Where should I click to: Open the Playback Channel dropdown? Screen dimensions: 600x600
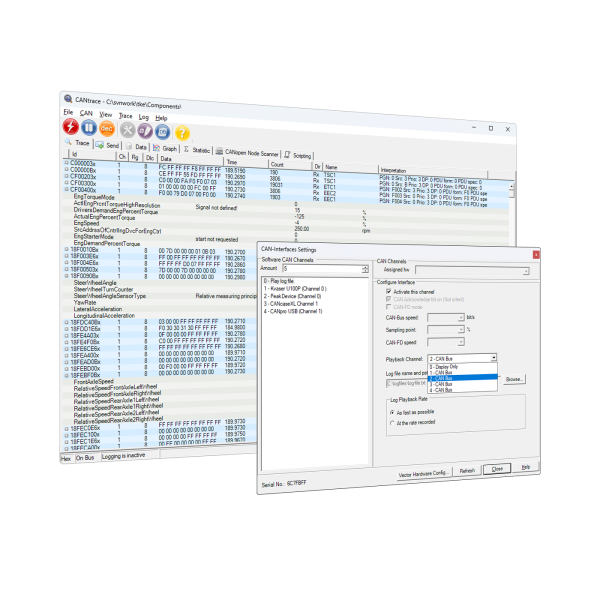point(493,357)
